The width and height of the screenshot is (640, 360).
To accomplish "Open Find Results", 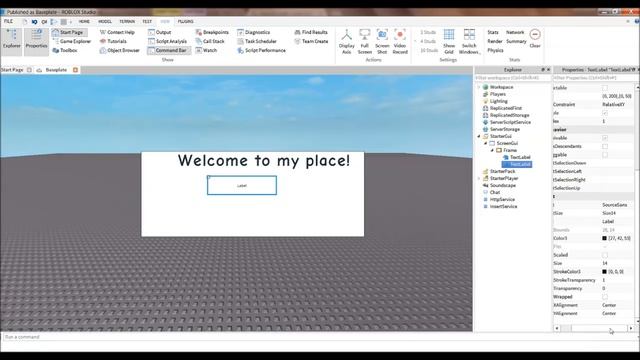I will (x=311, y=32).
